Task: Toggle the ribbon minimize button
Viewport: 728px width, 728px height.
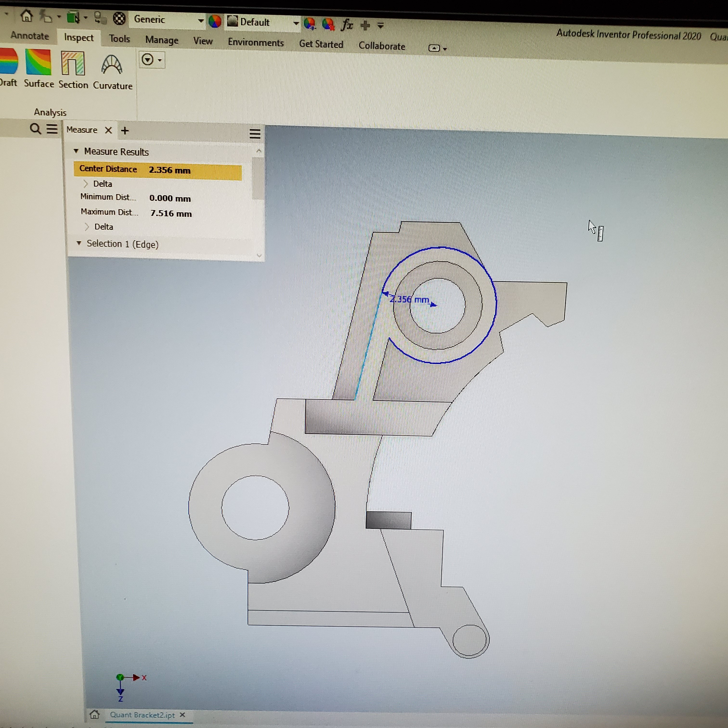Action: [434, 48]
